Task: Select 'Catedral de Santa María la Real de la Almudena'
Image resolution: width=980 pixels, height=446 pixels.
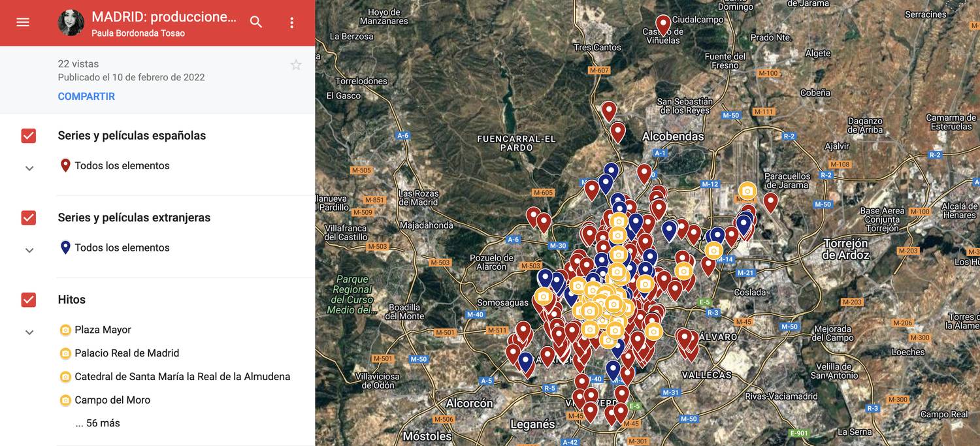Action: (x=182, y=377)
